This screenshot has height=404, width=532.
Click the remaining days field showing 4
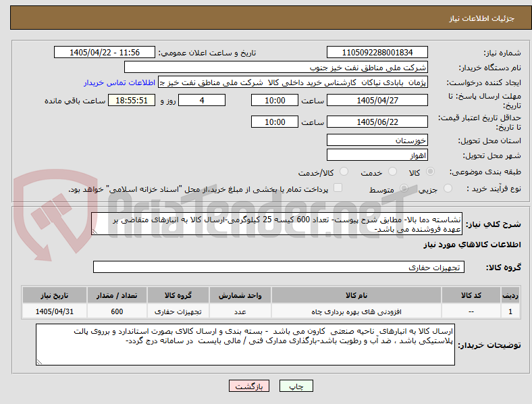pyautogui.click(x=202, y=100)
